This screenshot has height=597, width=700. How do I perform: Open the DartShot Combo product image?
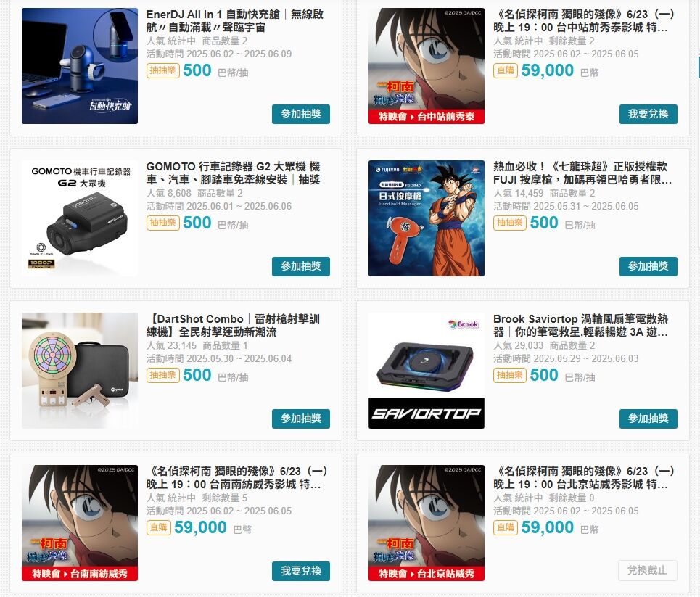point(80,371)
